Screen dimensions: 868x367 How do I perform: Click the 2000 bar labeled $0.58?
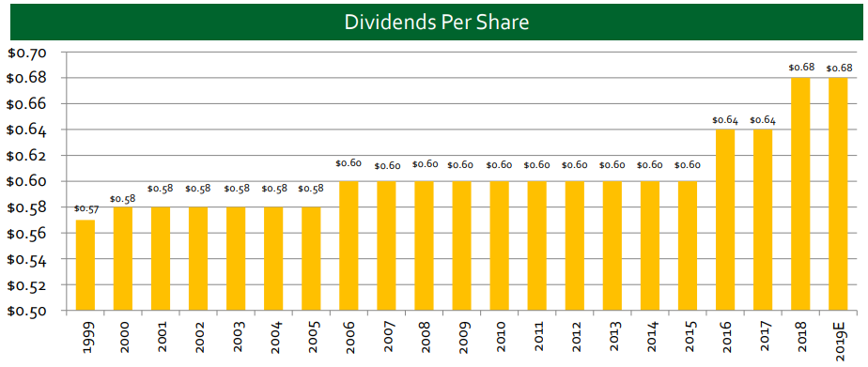[123, 259]
